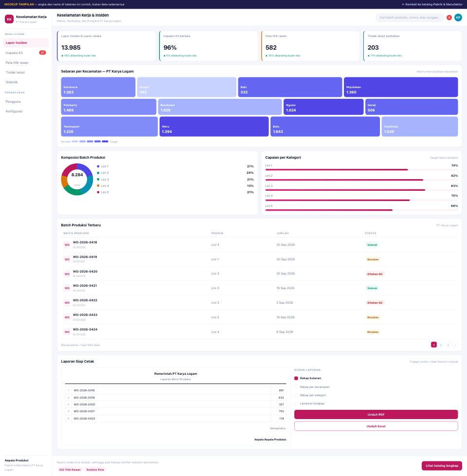This screenshot has width=467, height=476.
Task: Click WO icon of batch WO-2026-0424
Action: click(67, 332)
